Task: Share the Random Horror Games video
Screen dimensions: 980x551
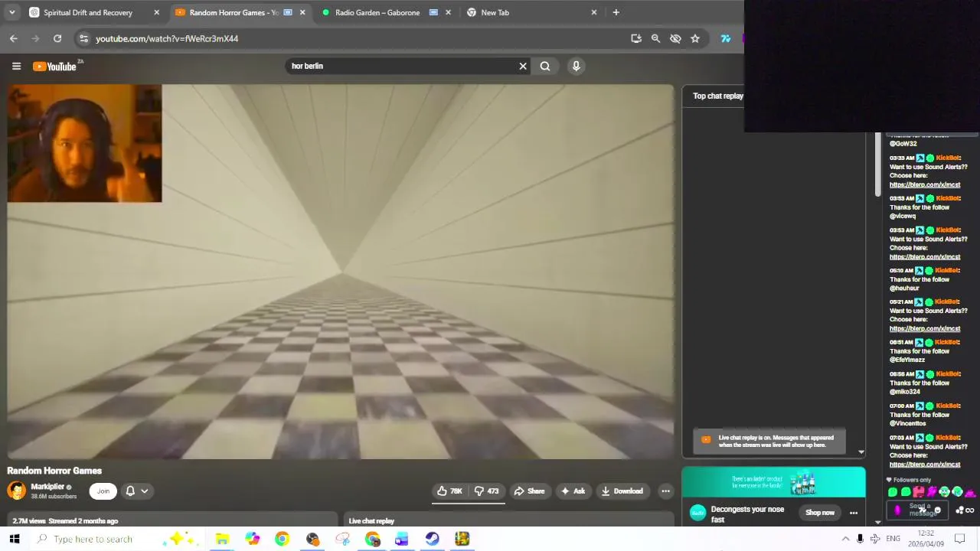Action: (x=529, y=491)
